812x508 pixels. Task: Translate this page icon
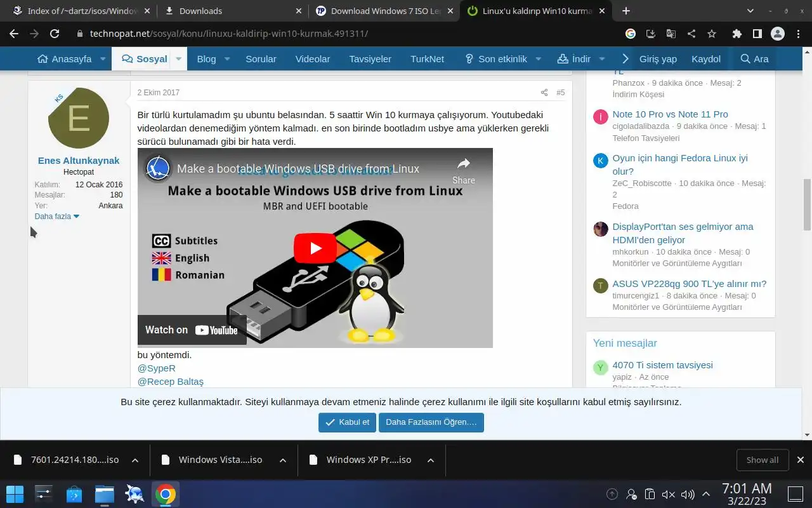click(x=671, y=34)
